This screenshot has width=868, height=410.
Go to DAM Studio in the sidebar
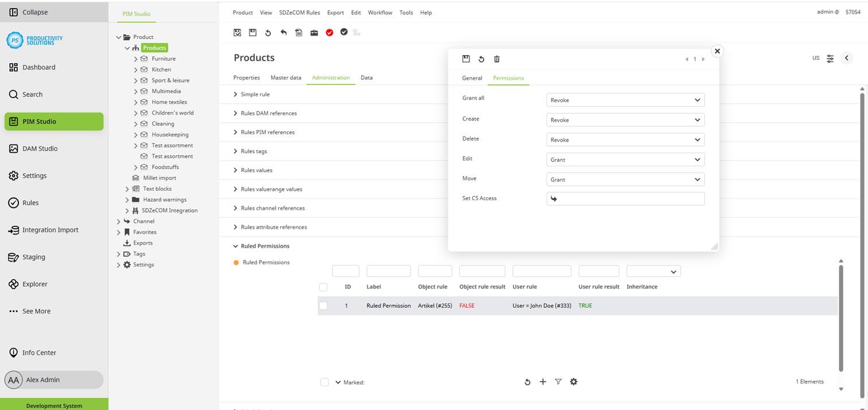tap(40, 149)
